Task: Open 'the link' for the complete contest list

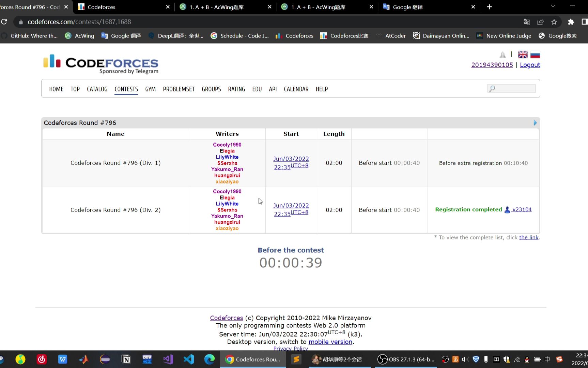Action: 528,237
